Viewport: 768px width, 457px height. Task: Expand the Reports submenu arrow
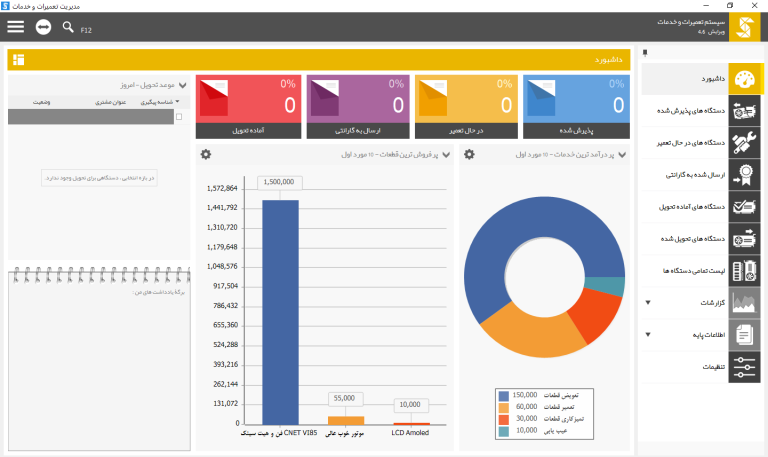point(648,303)
